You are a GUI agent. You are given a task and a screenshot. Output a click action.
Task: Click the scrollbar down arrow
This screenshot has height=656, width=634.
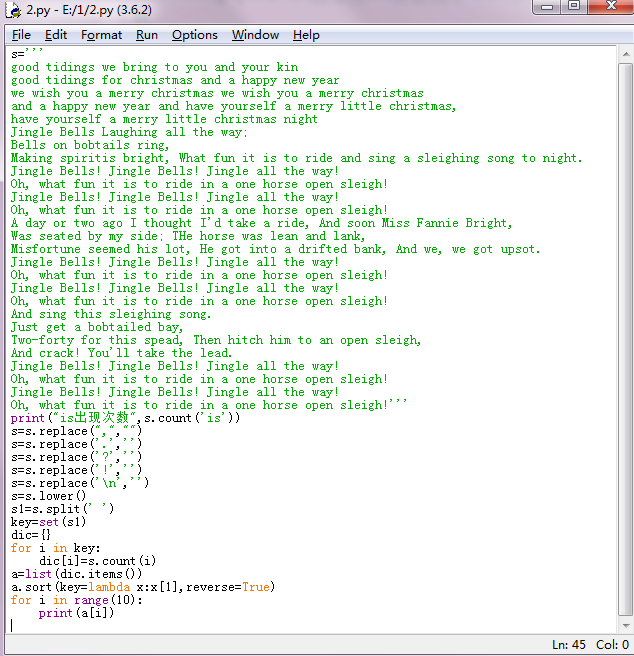point(626,626)
